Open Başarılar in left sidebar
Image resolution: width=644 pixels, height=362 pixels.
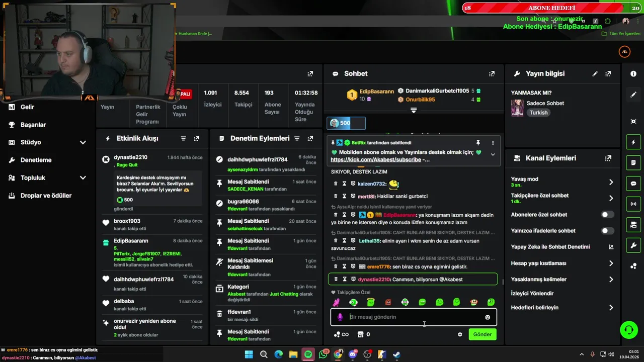(33, 125)
